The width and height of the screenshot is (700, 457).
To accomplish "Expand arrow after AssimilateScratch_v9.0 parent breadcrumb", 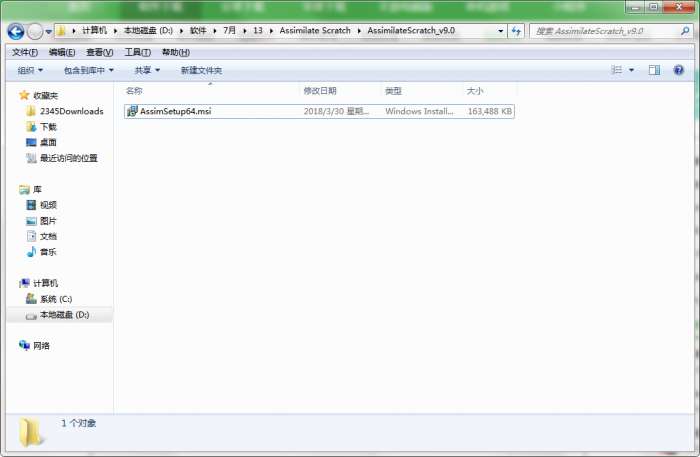I will 359,31.
